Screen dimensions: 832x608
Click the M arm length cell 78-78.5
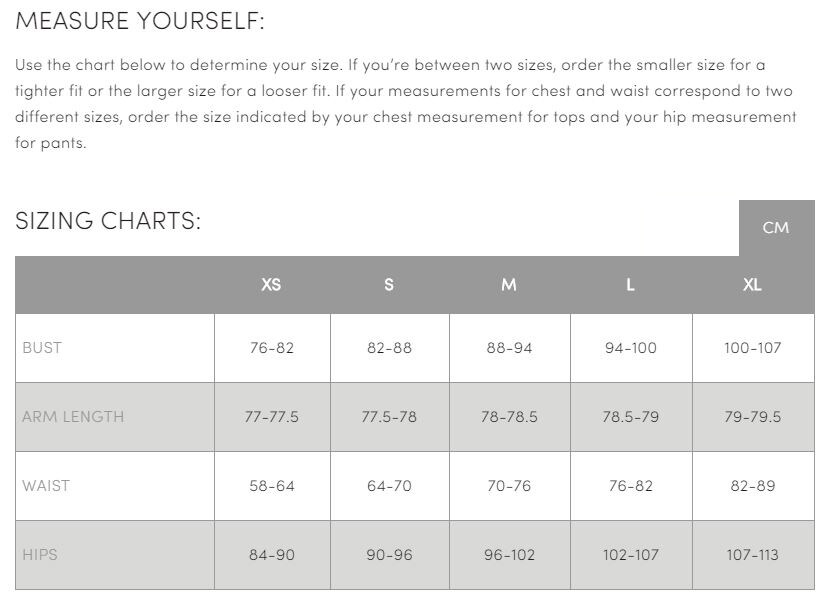pos(508,417)
